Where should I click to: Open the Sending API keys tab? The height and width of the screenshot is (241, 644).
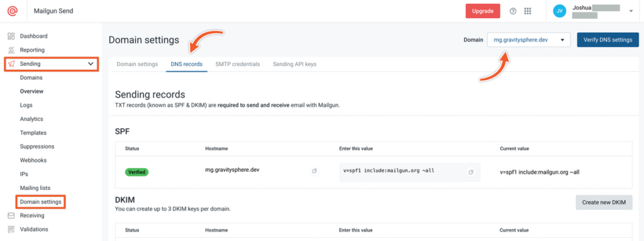coord(294,64)
